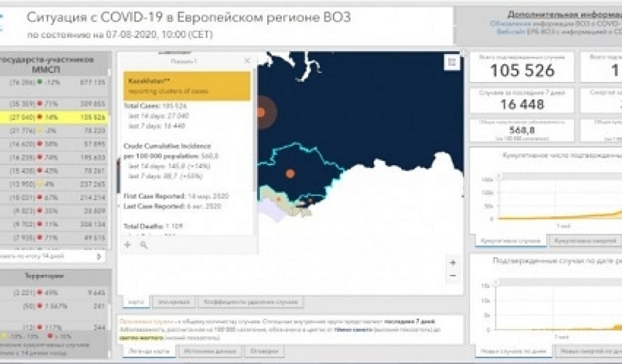Switch to Кумулятивно случаев chart tab
The image size is (622, 364).
[x=510, y=241]
